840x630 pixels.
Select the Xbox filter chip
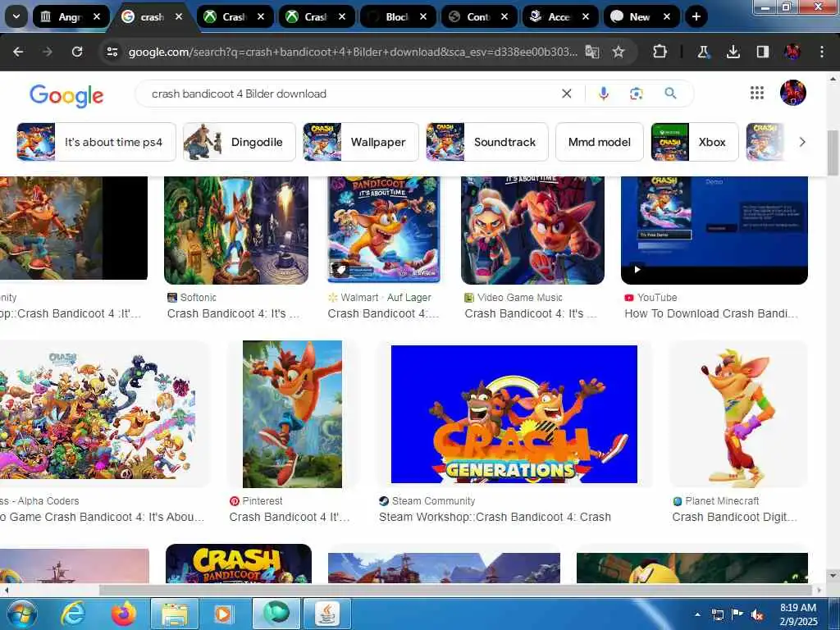coord(694,142)
